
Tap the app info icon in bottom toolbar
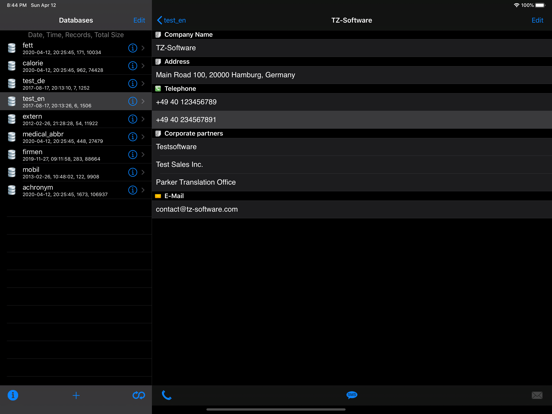coord(13,395)
